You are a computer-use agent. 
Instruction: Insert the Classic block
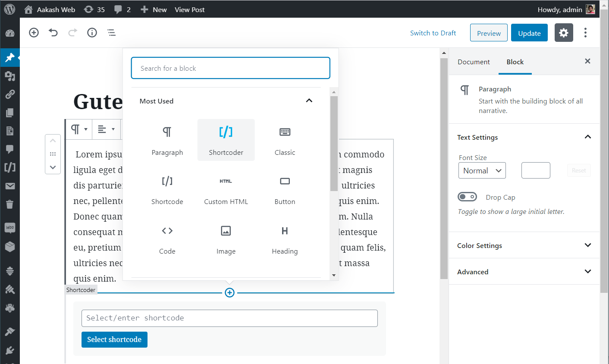[285, 140]
